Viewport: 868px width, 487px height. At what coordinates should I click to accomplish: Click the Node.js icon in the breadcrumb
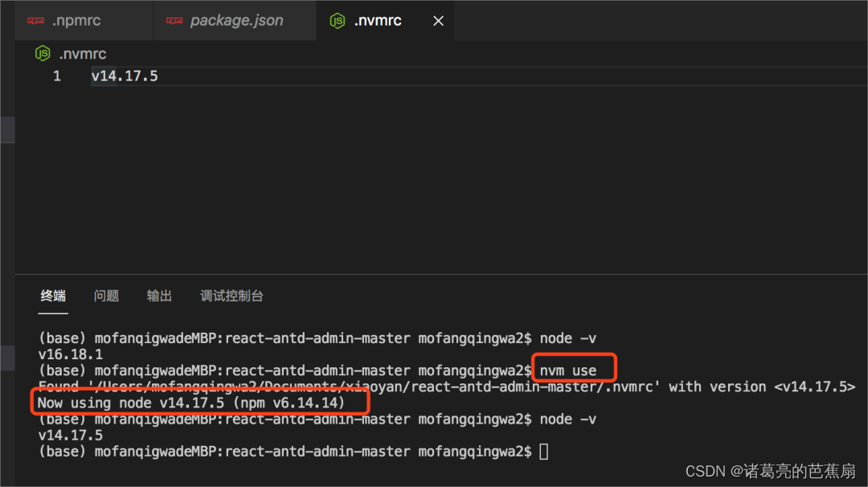43,54
